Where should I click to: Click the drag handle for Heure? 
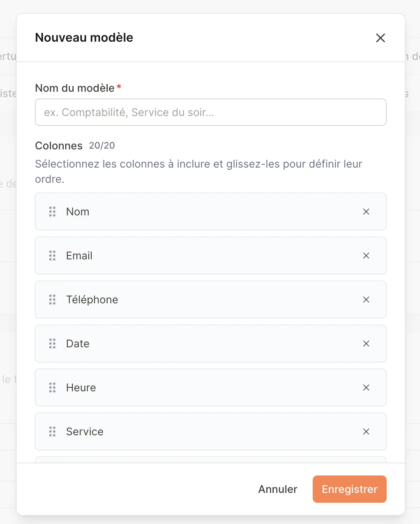52,388
